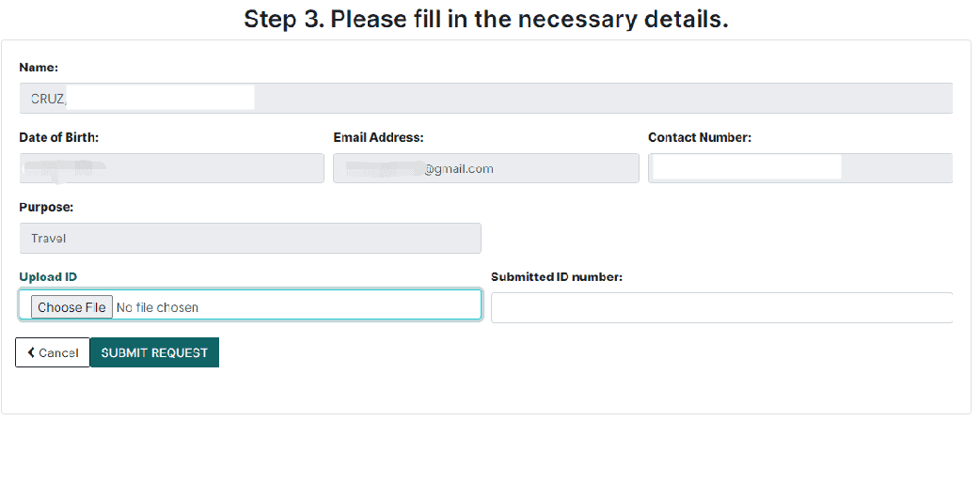Focus the Contact Number field
The height and width of the screenshot is (483, 980).
pyautogui.click(x=799, y=168)
